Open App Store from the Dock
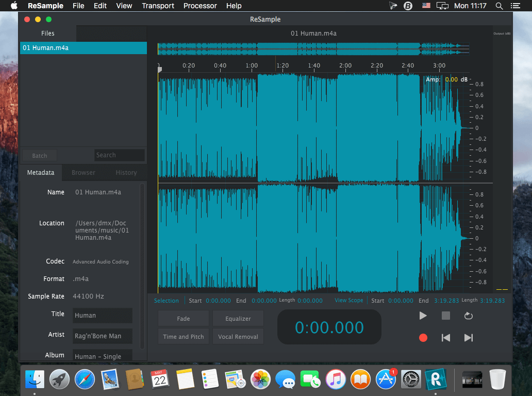 (x=386, y=379)
